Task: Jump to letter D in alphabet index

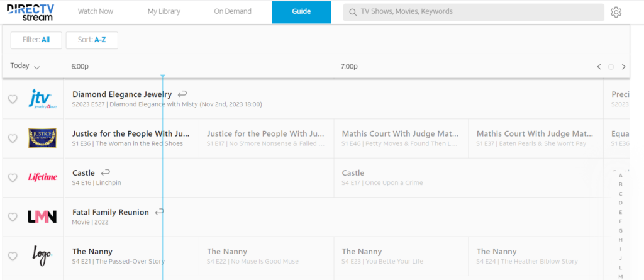Action: click(x=621, y=203)
